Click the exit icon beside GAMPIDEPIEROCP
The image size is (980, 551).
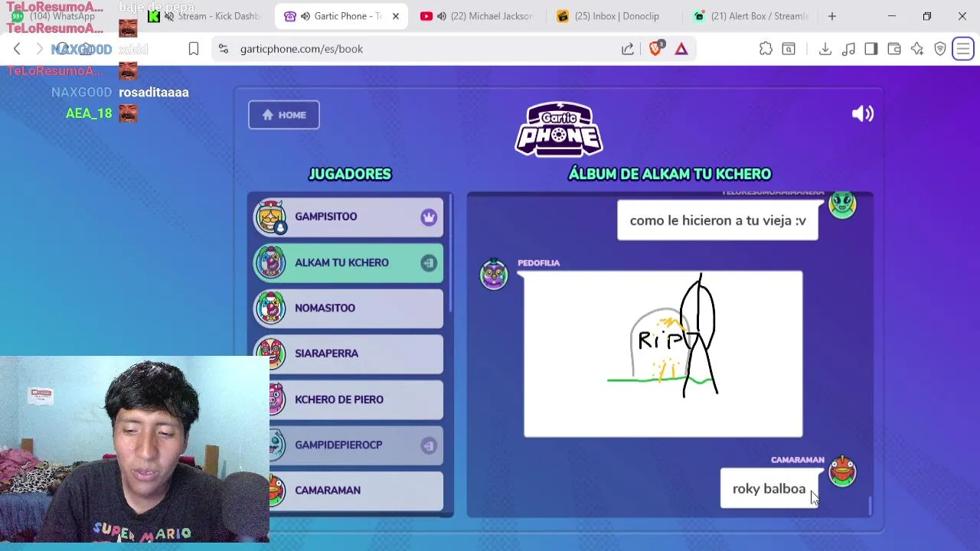[x=429, y=445]
